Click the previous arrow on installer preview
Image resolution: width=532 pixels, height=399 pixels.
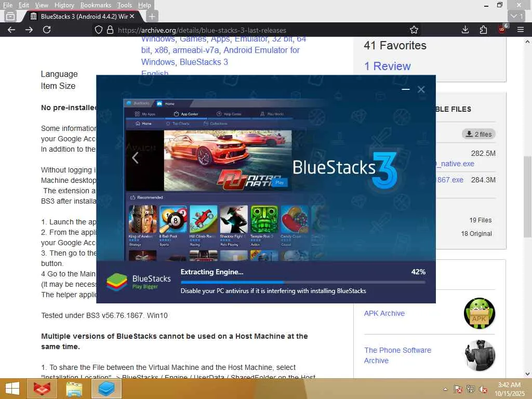135,158
